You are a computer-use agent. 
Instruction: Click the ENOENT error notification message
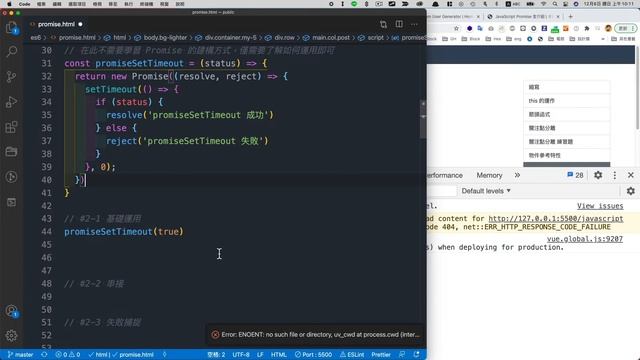click(320, 335)
